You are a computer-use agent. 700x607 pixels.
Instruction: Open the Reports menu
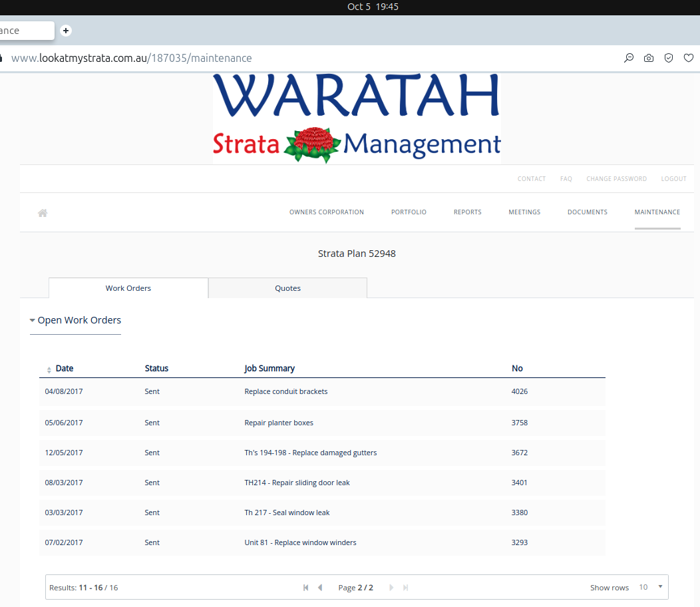click(x=467, y=212)
